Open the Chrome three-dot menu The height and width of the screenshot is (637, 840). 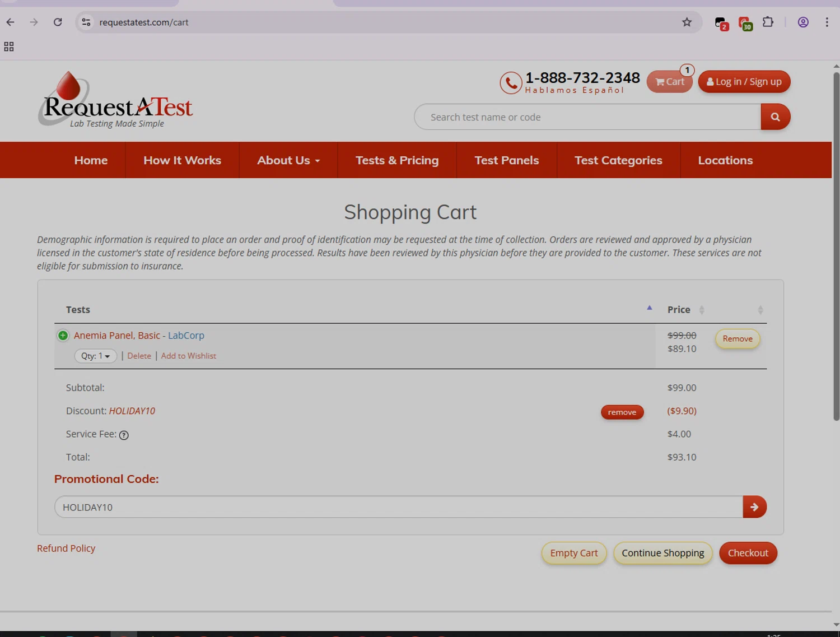click(x=827, y=22)
